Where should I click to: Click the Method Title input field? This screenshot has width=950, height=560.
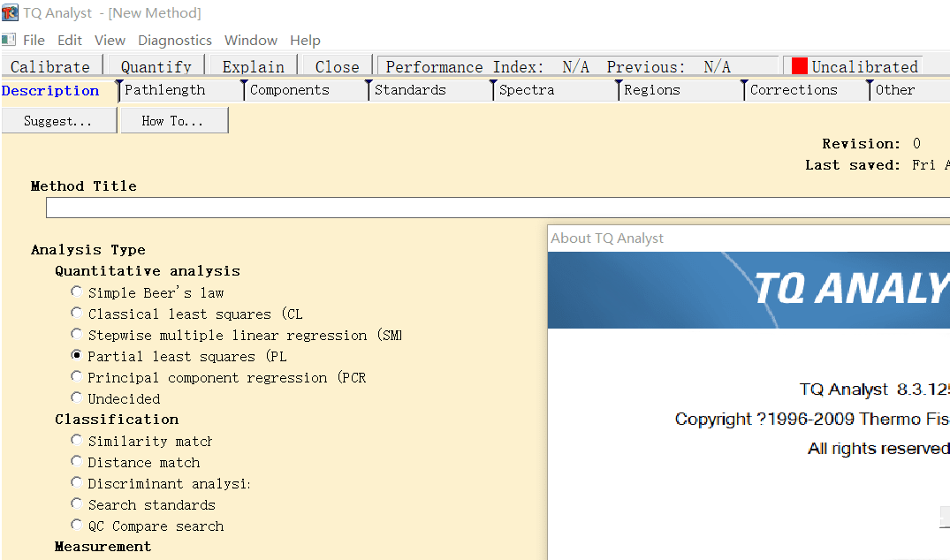(x=498, y=208)
